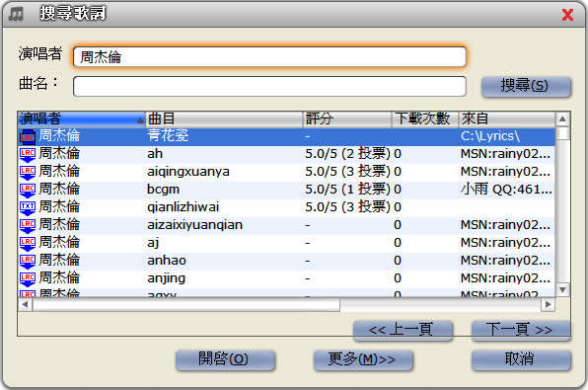588x390 pixels.
Task: Select the song entry bcgm
Action: click(163, 190)
